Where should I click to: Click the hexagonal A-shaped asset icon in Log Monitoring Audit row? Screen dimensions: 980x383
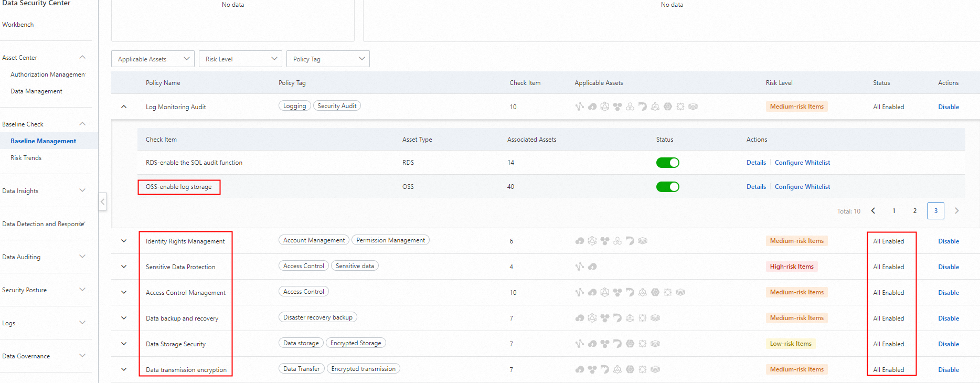click(x=605, y=107)
